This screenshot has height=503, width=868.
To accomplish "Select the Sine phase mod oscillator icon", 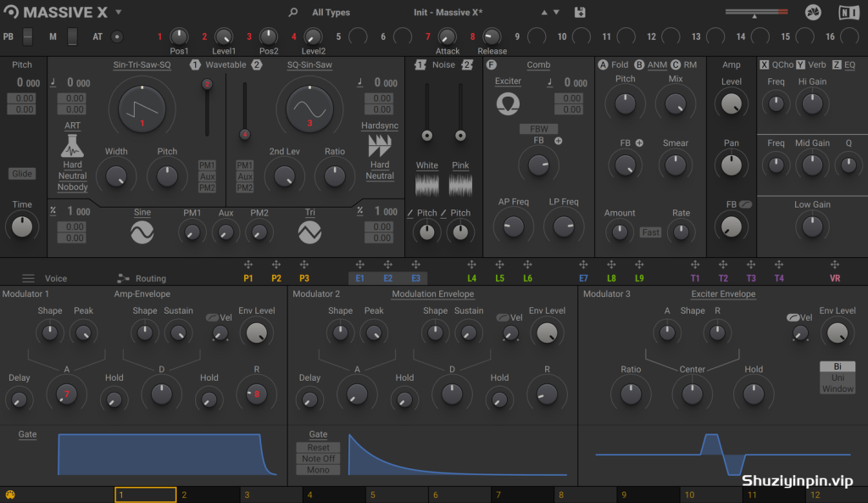I will coord(142,232).
